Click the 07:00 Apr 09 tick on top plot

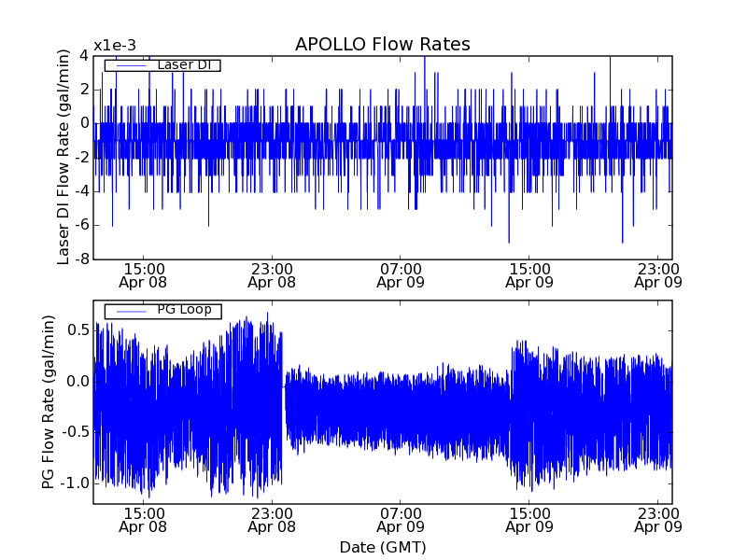401,274
